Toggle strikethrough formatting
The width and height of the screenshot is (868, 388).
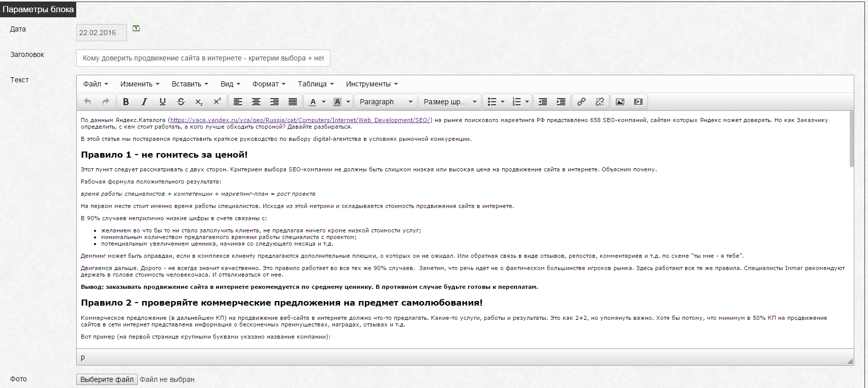pyautogui.click(x=181, y=102)
